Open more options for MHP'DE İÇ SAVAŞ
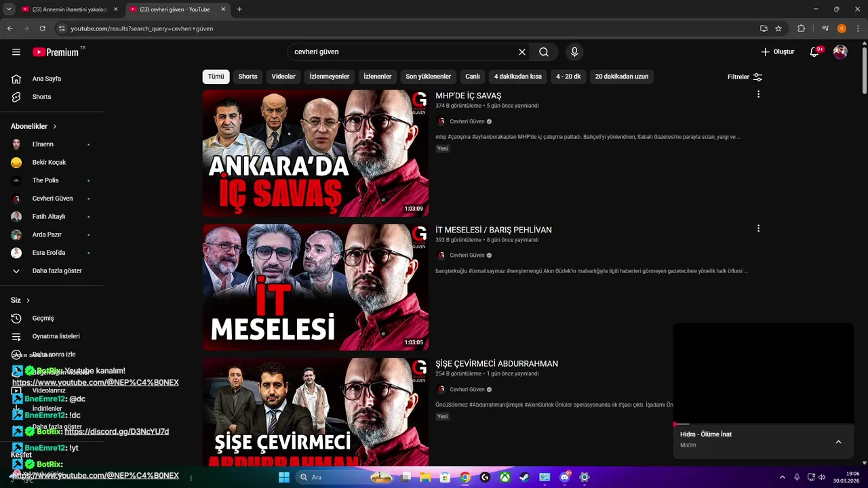 758,94
